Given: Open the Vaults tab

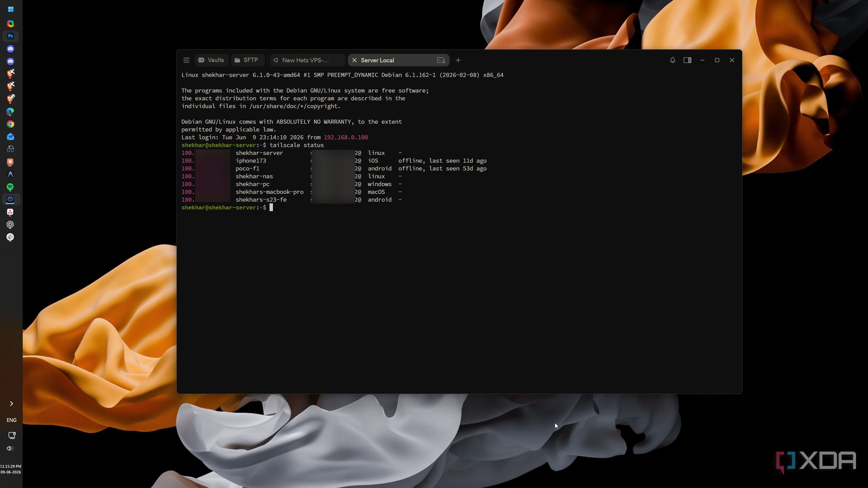Looking at the screenshot, I should (211, 60).
